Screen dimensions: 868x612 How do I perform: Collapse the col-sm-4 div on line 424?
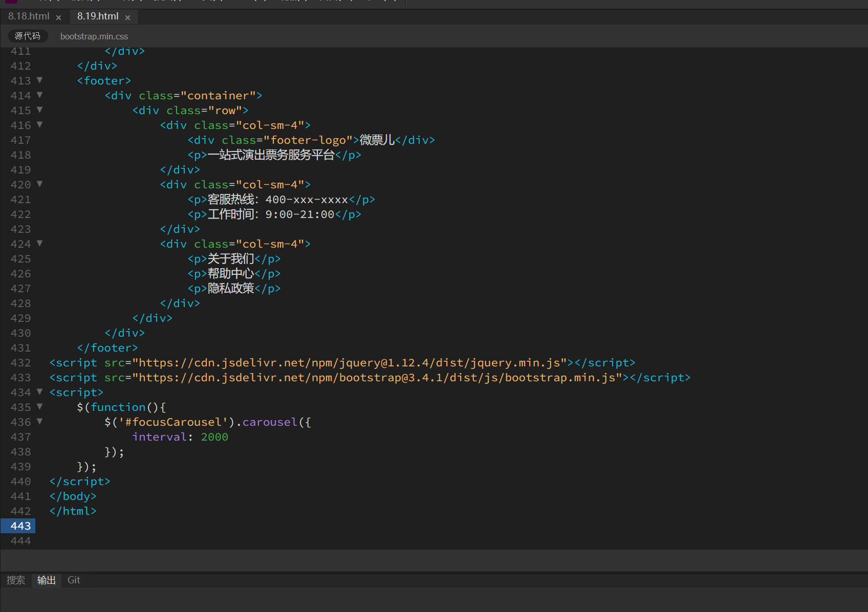pyautogui.click(x=39, y=244)
